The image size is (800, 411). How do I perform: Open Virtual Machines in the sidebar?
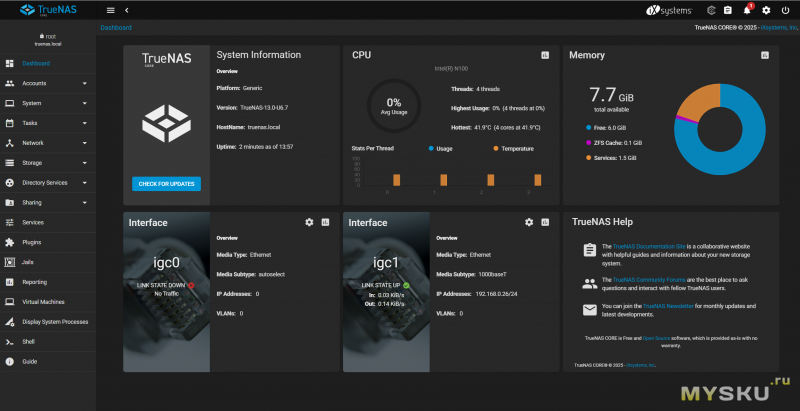click(48, 302)
